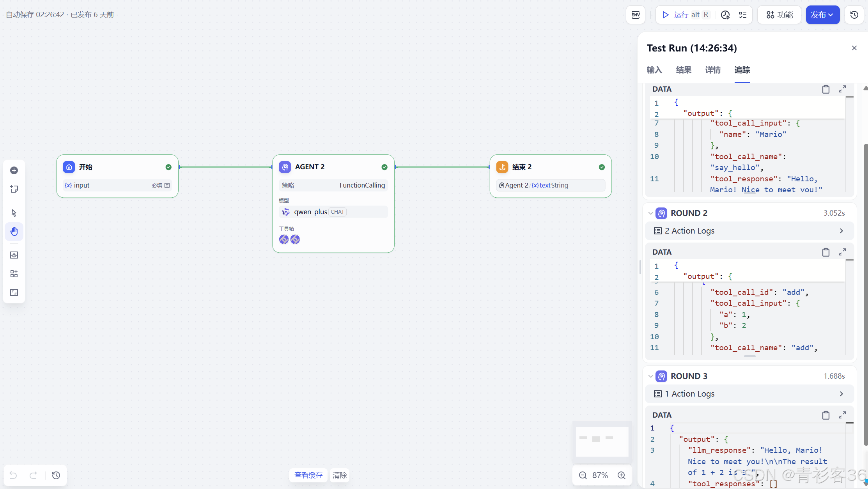Click the zoom out magnifier icon
Viewport: 868px width, 489px height.
[583, 475]
